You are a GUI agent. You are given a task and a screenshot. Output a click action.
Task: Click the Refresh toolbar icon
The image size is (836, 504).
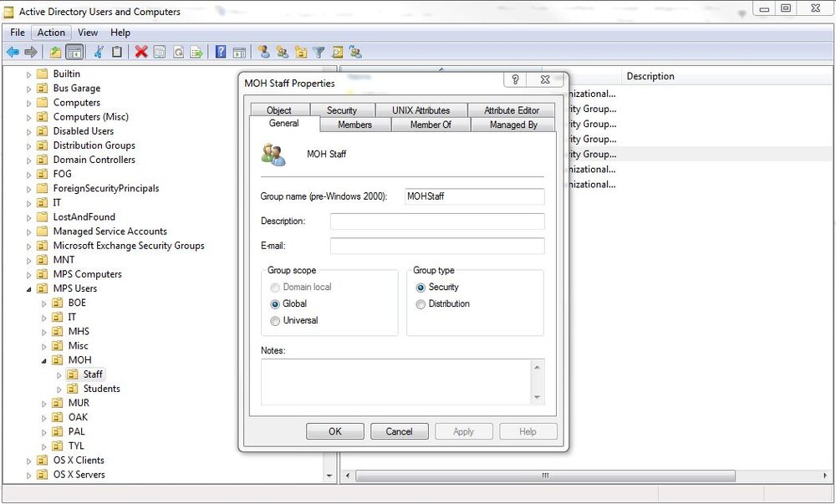click(178, 52)
